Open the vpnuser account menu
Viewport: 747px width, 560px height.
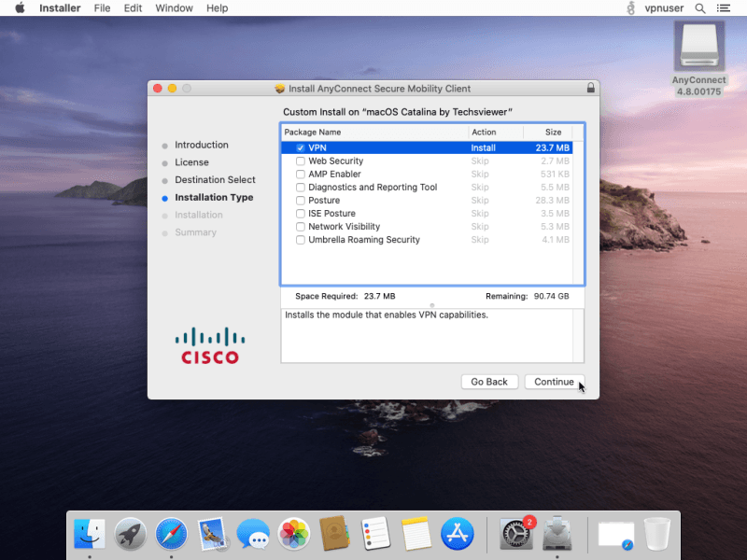(664, 8)
